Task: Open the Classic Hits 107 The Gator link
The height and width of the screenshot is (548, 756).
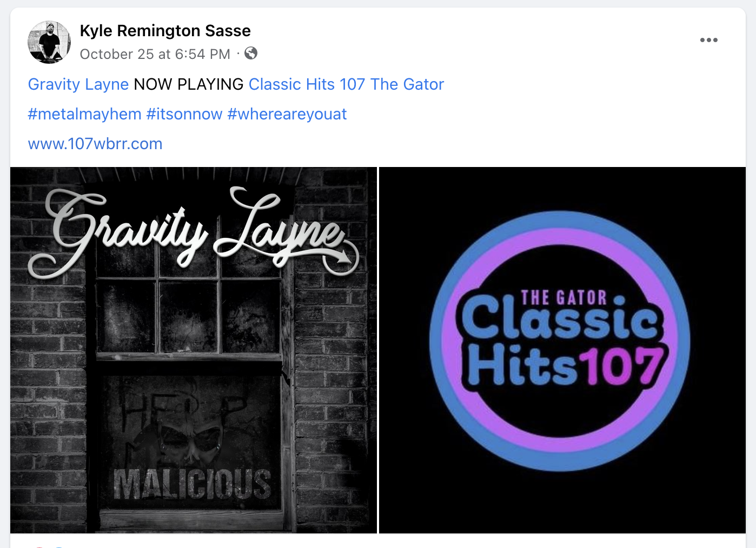Action: tap(346, 84)
